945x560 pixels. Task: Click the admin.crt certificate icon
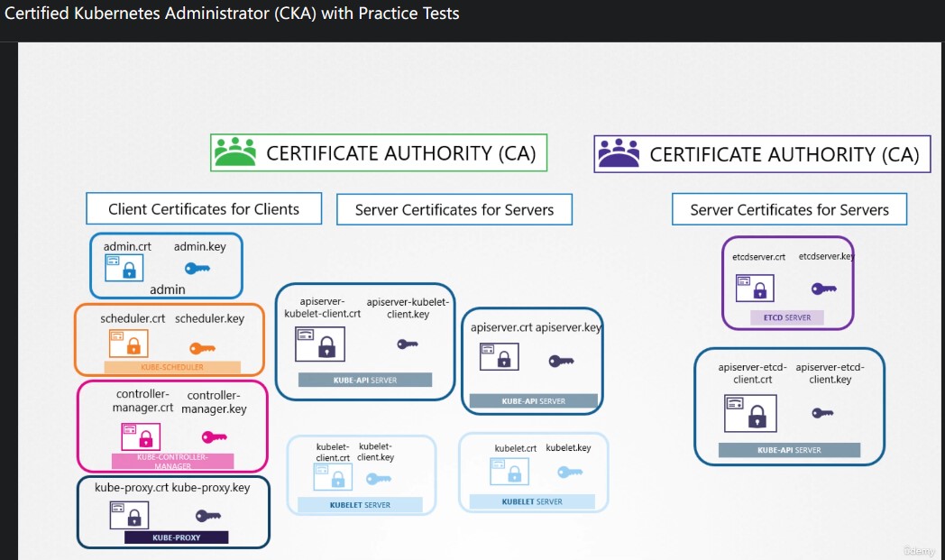(124, 268)
